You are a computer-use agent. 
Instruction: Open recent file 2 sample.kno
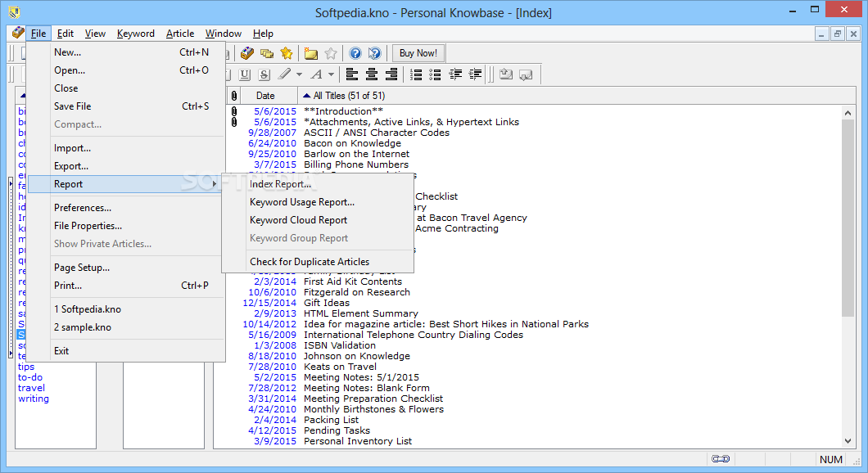pos(125,327)
